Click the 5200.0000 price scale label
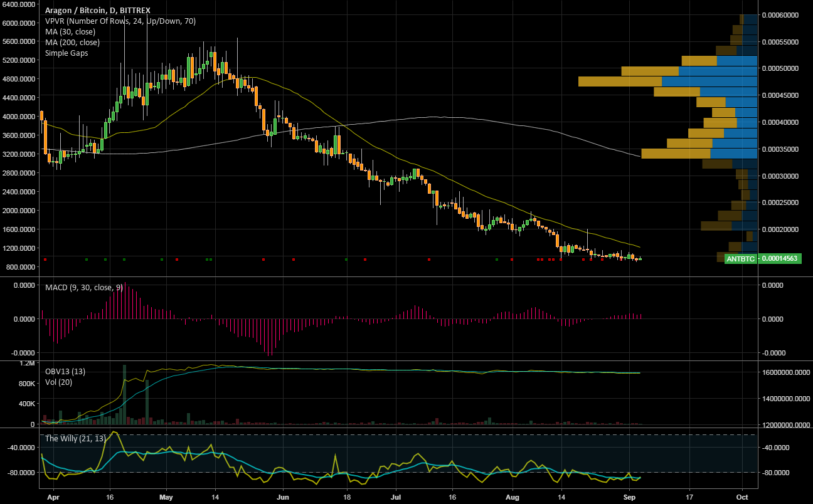 [x=18, y=60]
